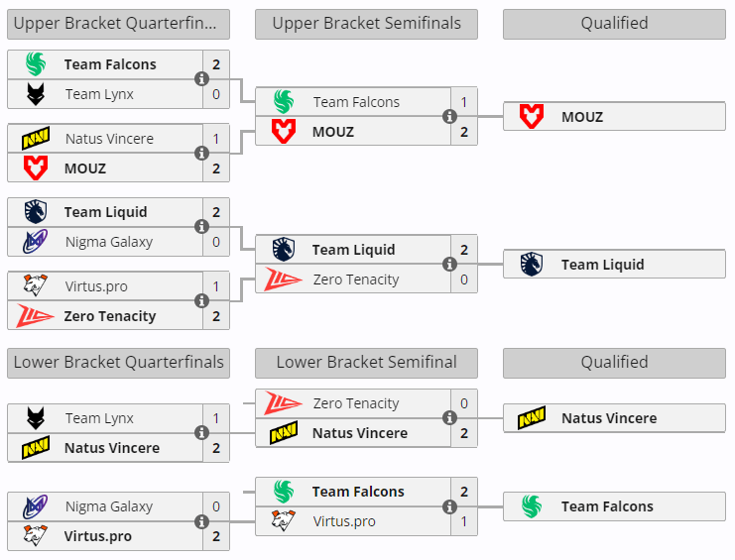735x560 pixels.
Task: Click info icon for Liquid vs Zero Tenacity semifinal
Action: click(450, 265)
